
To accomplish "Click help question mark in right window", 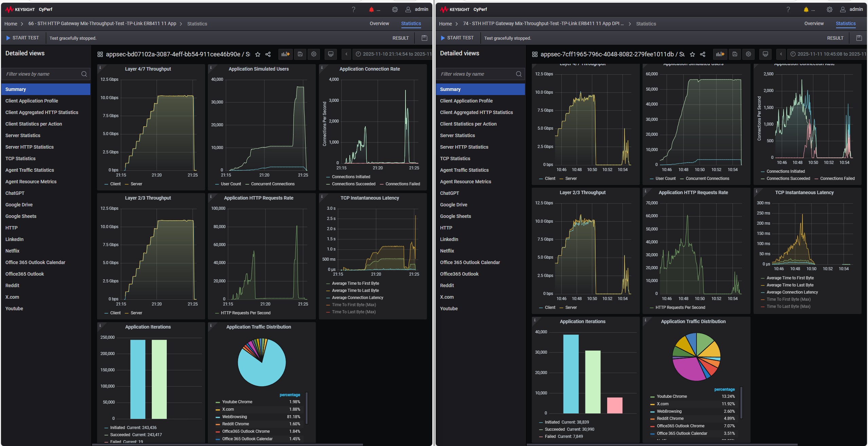I will tap(788, 10).
